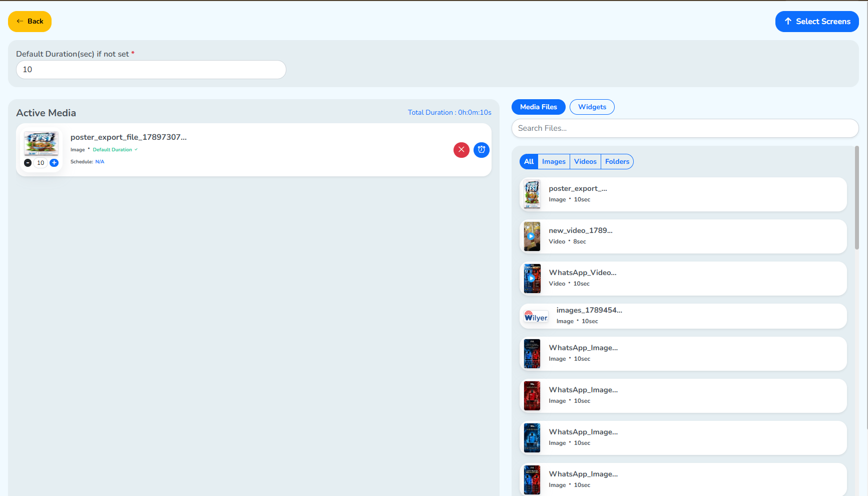
Task: Filter media list by Images
Action: [554, 162]
